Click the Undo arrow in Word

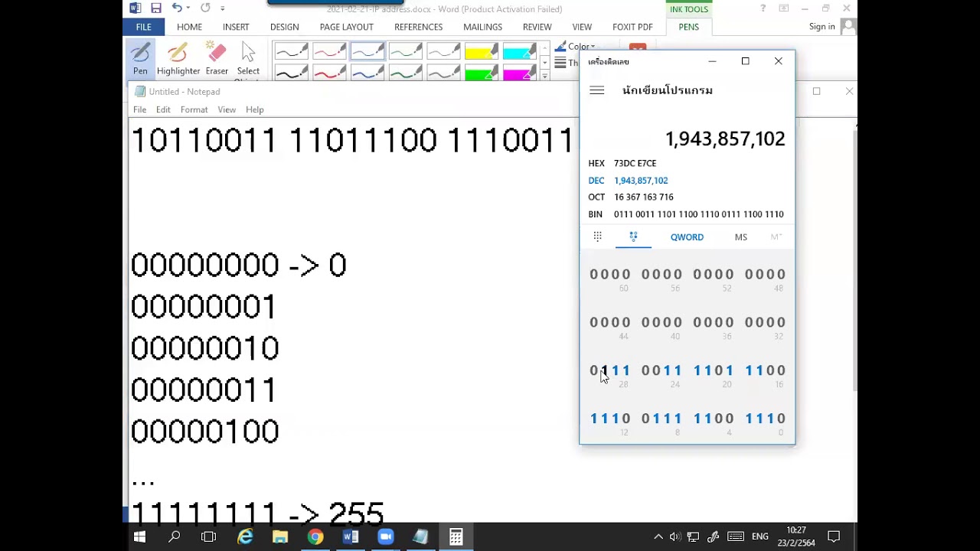point(177,8)
